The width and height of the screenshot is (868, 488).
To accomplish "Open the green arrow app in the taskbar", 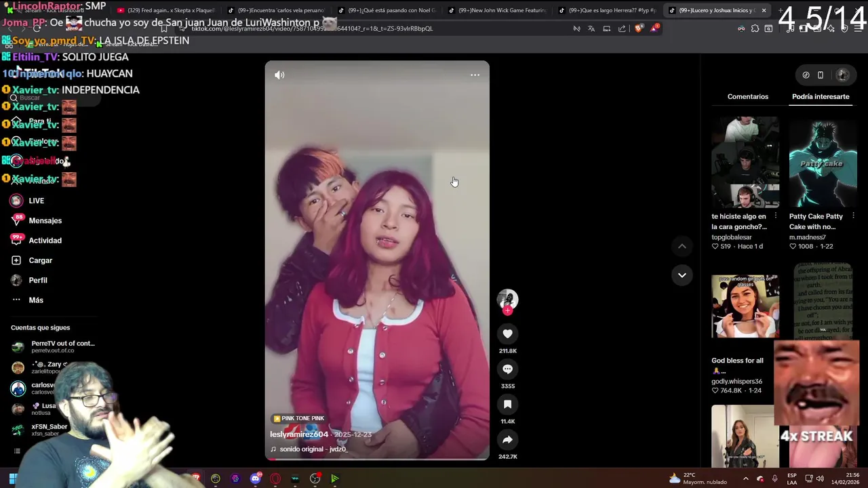I will point(334,479).
